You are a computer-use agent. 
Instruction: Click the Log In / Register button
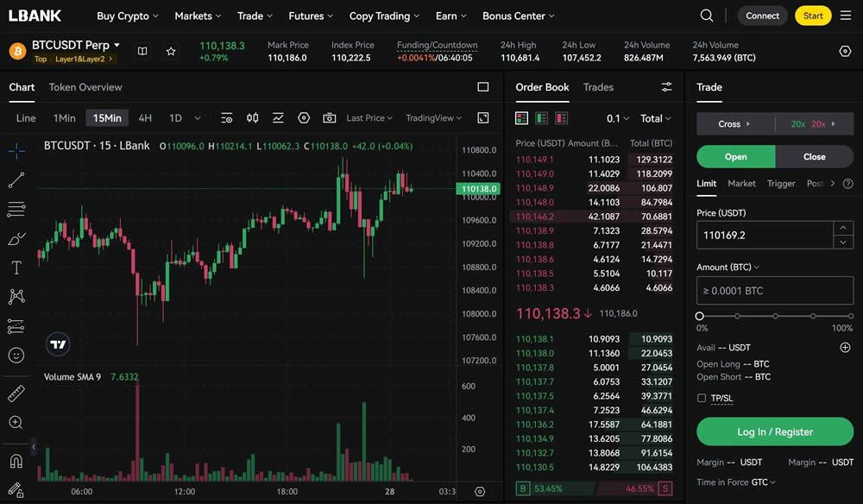774,432
